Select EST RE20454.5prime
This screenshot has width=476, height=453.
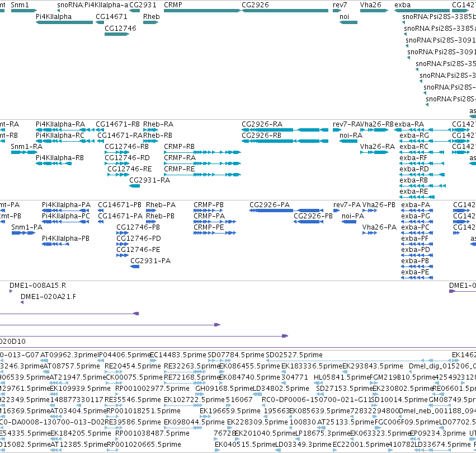point(133,366)
